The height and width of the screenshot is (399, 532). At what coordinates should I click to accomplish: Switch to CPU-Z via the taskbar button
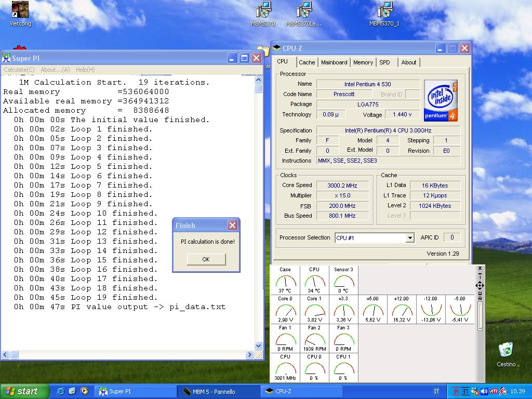(x=302, y=391)
